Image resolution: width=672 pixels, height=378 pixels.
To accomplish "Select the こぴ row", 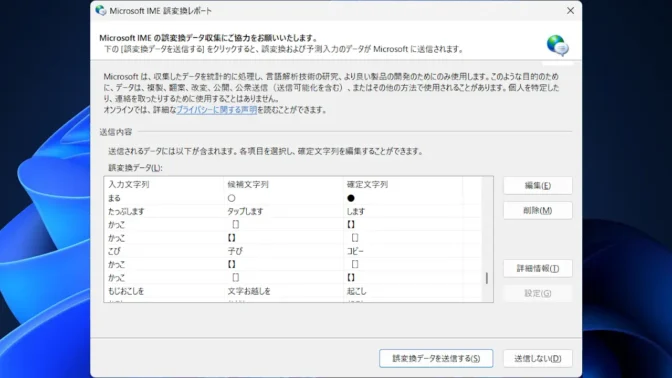I will (x=293, y=251).
